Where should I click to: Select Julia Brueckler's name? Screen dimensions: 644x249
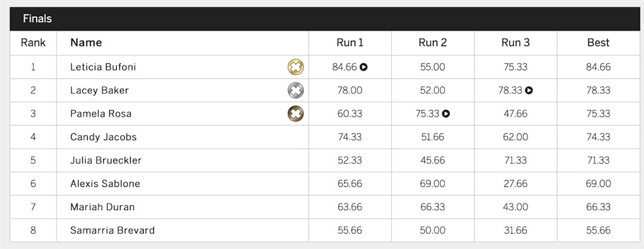click(x=106, y=160)
